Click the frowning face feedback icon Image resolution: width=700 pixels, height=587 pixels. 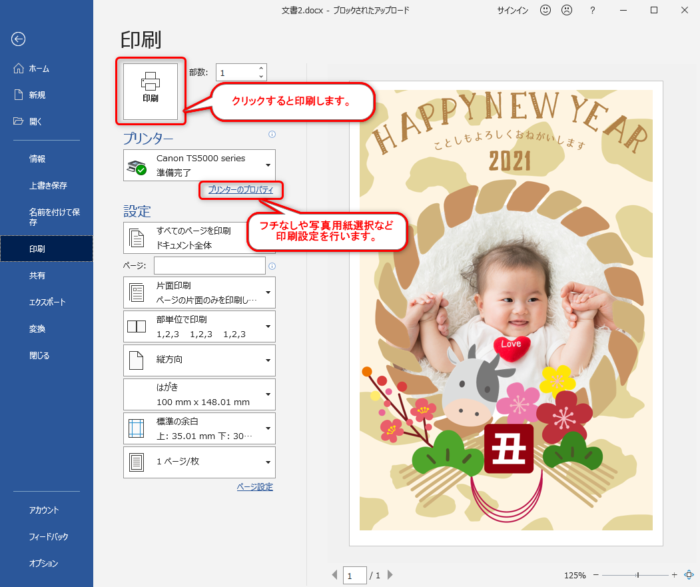point(567,10)
